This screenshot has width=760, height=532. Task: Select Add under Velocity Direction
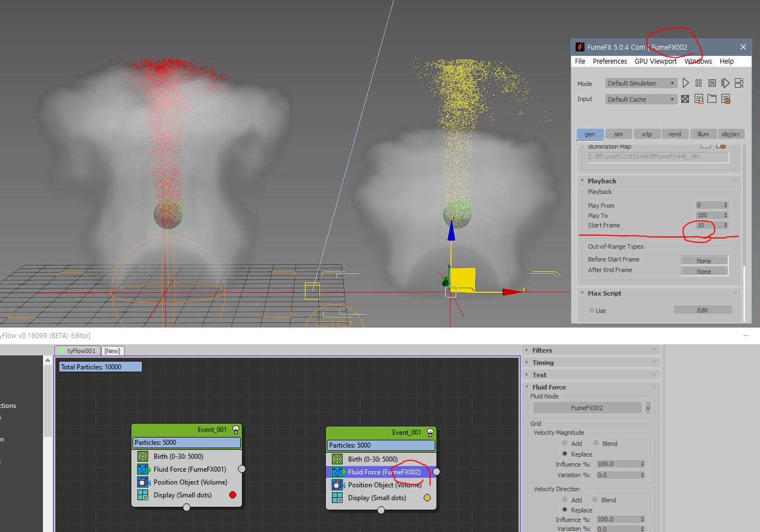(x=565, y=500)
